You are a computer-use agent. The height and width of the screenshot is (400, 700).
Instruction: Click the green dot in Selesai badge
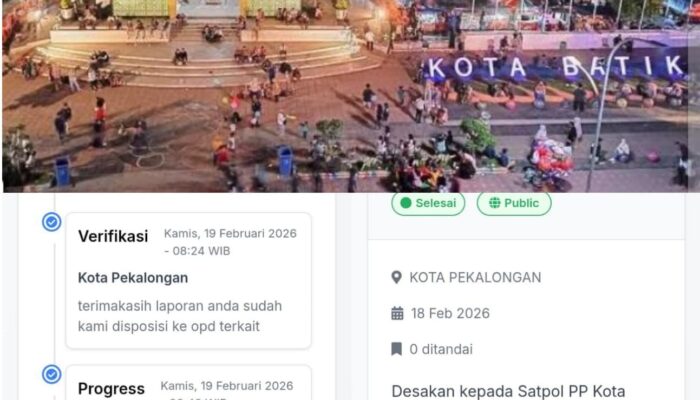[x=405, y=203]
